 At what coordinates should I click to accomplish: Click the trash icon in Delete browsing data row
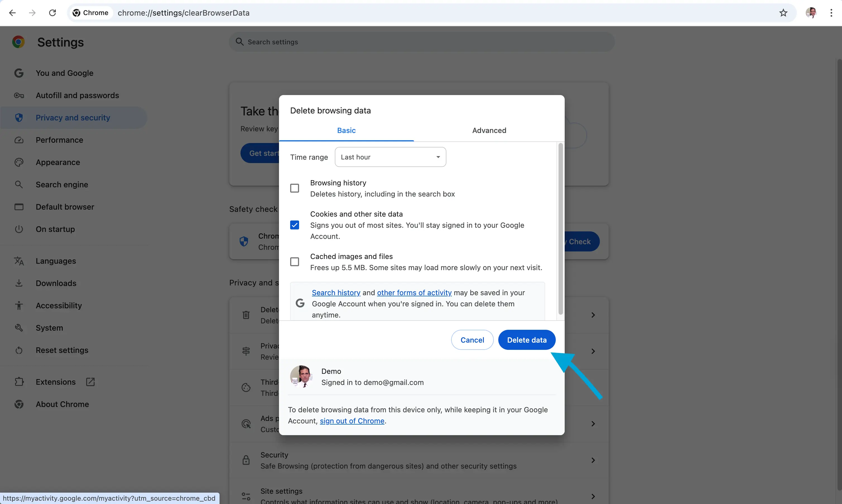click(246, 315)
